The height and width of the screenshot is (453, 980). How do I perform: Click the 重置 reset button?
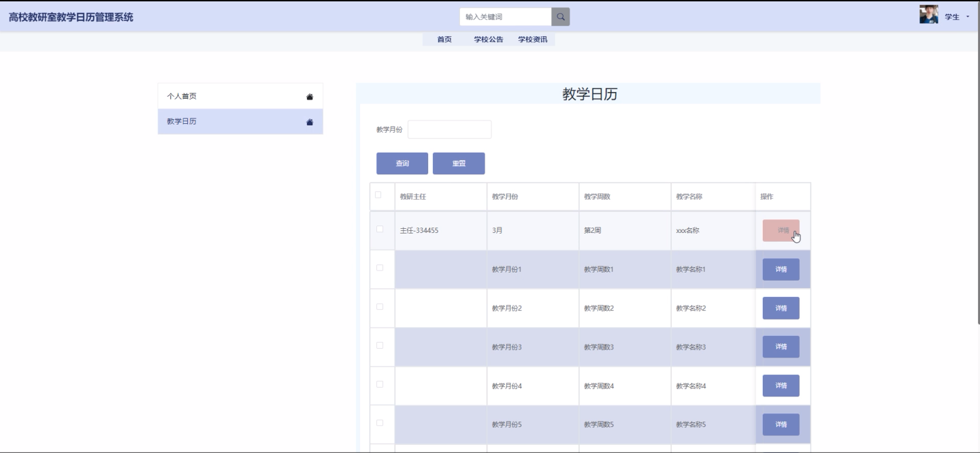tap(459, 163)
